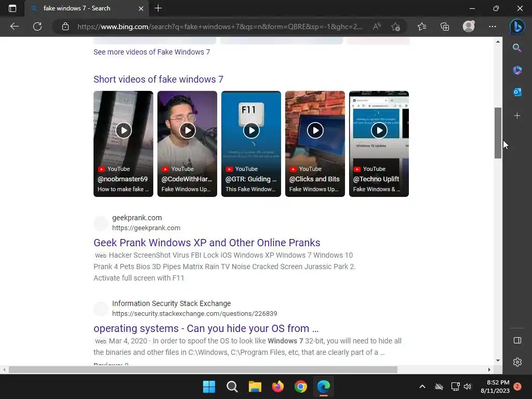Image resolution: width=532 pixels, height=399 pixels.
Task: Launch Firefox from taskbar
Action: click(x=278, y=387)
